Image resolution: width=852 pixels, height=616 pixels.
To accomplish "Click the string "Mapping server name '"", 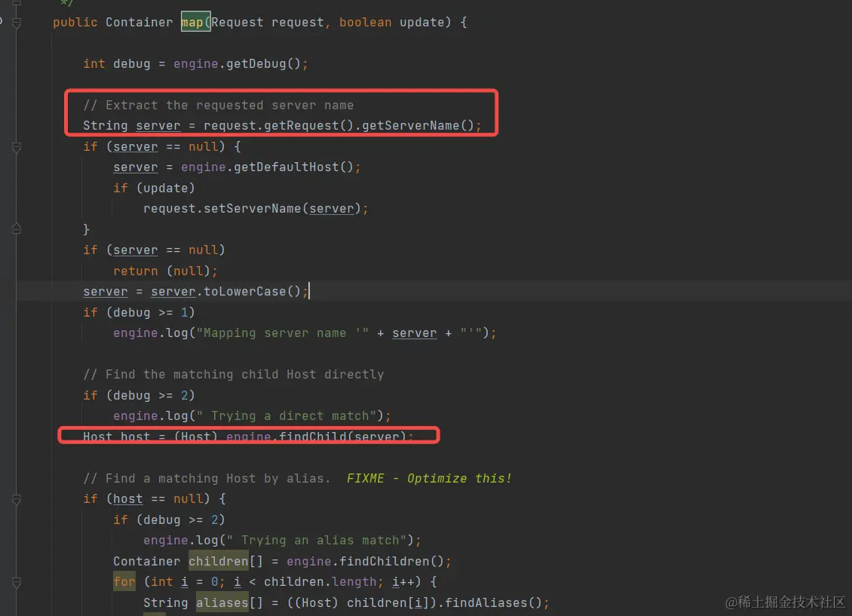I will [x=283, y=333].
